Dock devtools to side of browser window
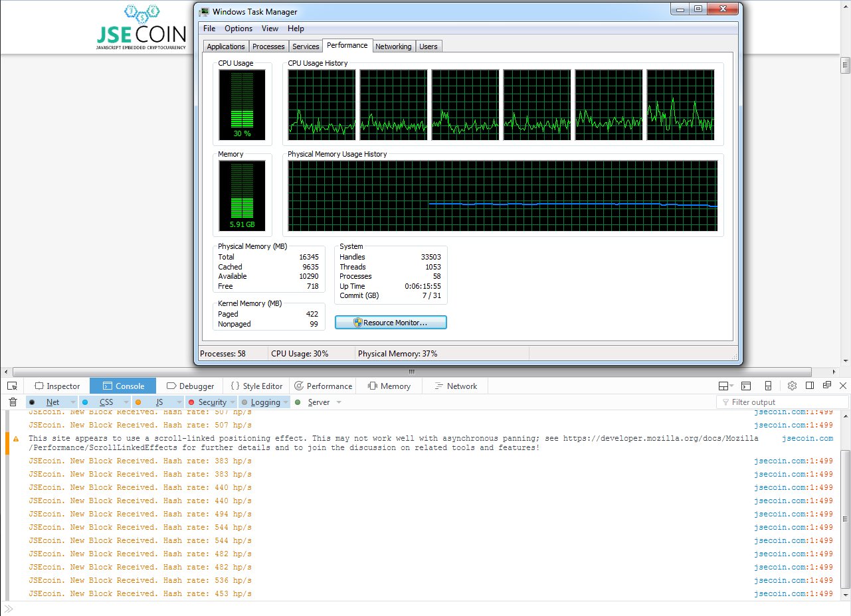 (810, 386)
